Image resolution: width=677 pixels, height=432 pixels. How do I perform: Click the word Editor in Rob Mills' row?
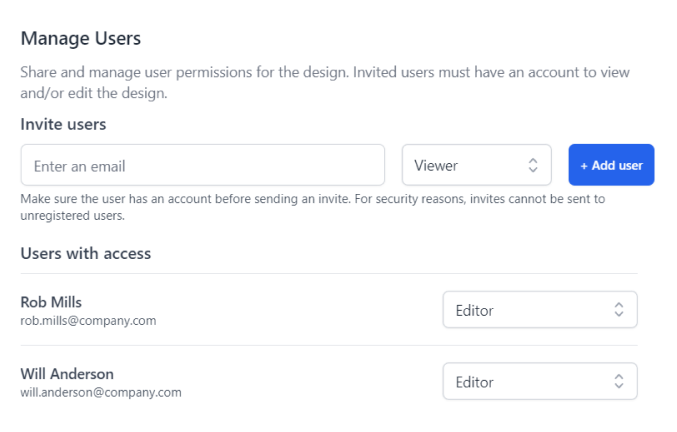(474, 310)
